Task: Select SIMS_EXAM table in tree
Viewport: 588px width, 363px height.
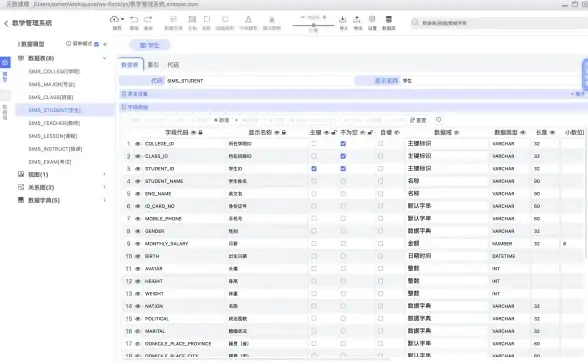Action: pos(50,162)
